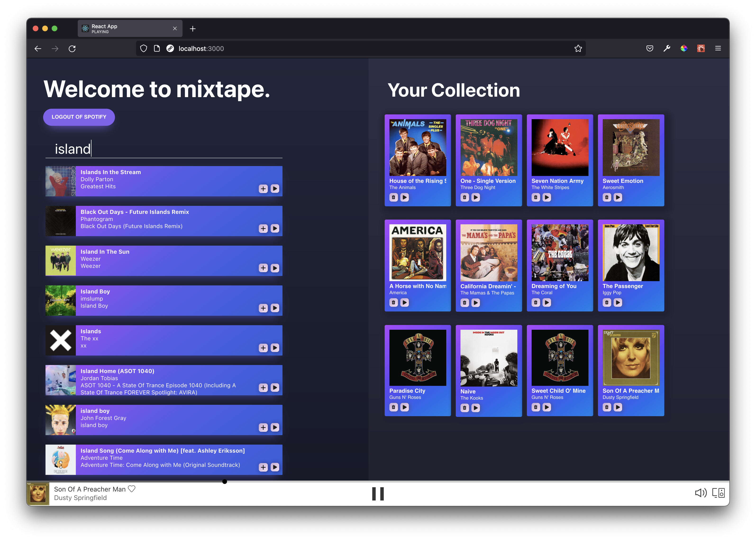Click the add icon for Island Boy by imslump

coord(263,308)
